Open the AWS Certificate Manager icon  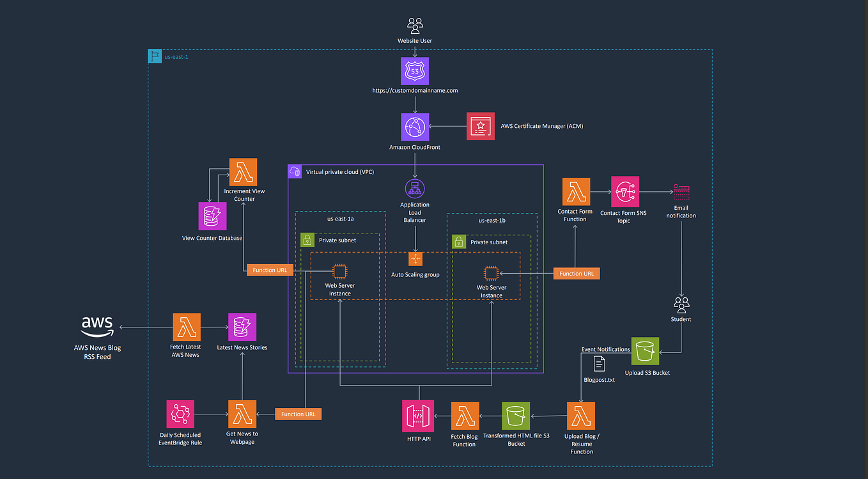click(x=480, y=126)
